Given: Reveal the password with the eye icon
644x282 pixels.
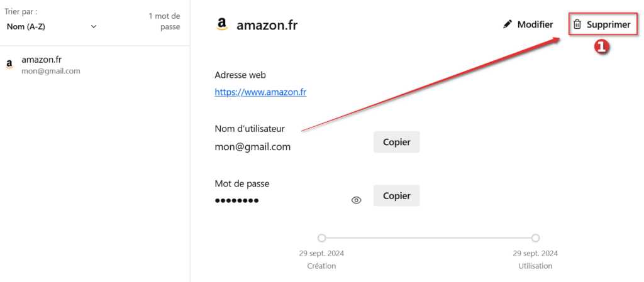Looking at the screenshot, I should pos(356,200).
